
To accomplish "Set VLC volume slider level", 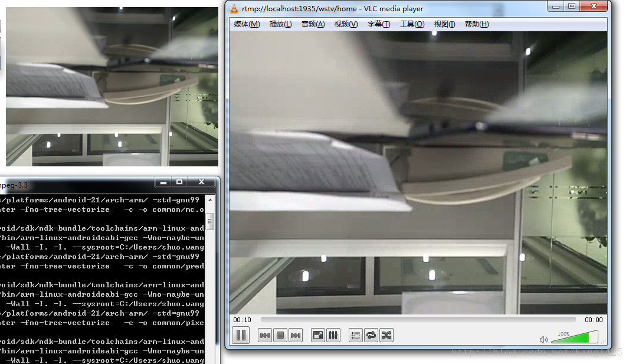I will point(575,337).
